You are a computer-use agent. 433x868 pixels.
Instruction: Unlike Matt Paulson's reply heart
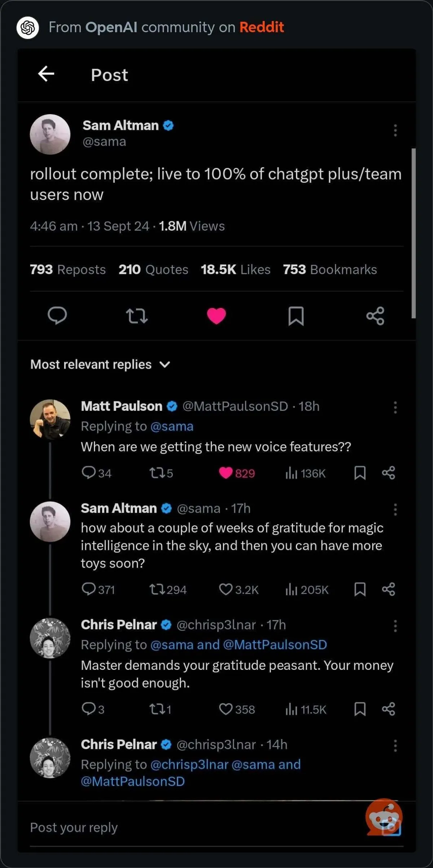pyautogui.click(x=226, y=473)
